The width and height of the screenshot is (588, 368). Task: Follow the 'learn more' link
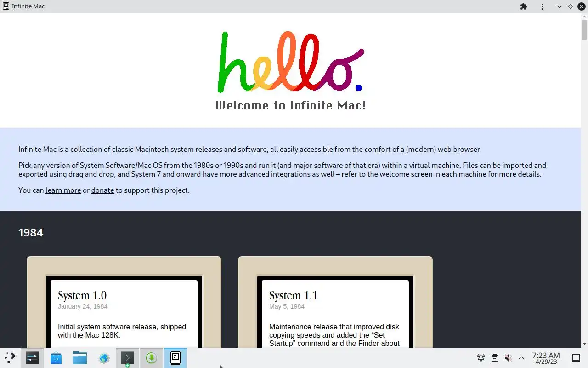pyautogui.click(x=63, y=190)
